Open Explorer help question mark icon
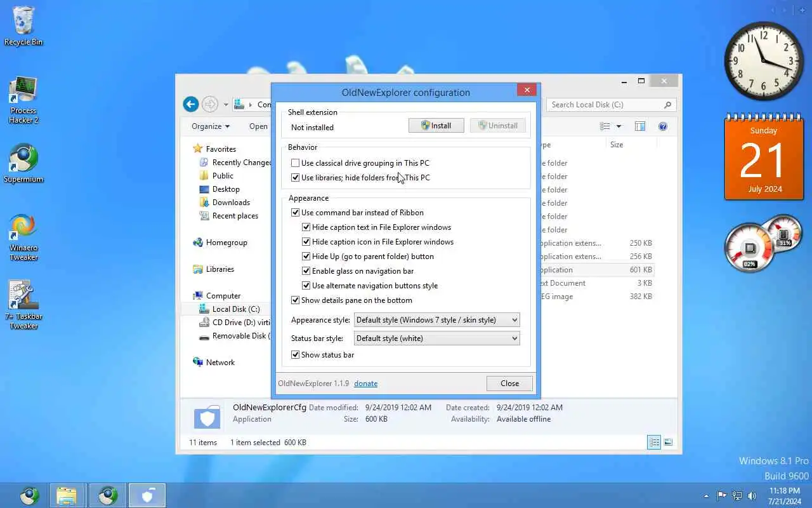 tap(663, 126)
